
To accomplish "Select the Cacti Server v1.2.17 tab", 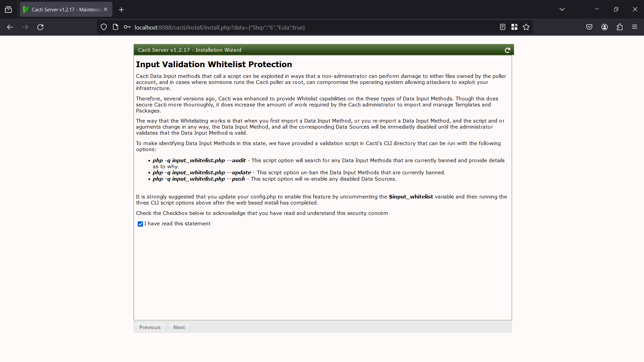I will click(66, 9).
